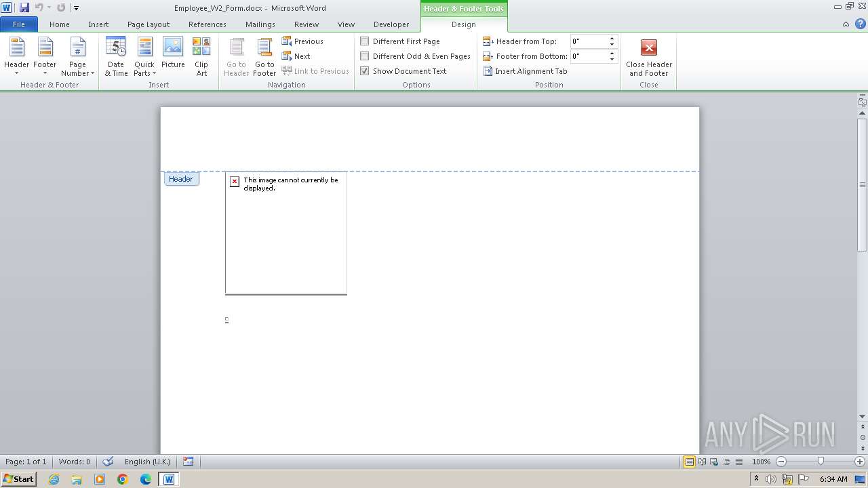Decrease Footer from Bottom value
The image size is (868, 488).
point(612,60)
